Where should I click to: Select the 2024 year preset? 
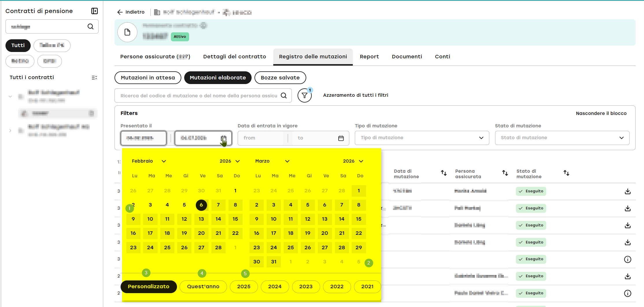coord(275,287)
